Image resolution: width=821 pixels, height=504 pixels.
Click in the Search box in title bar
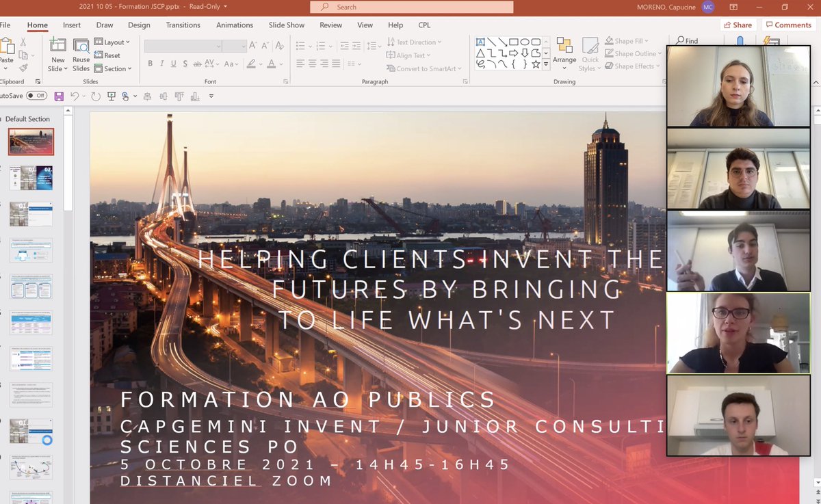pos(412,7)
